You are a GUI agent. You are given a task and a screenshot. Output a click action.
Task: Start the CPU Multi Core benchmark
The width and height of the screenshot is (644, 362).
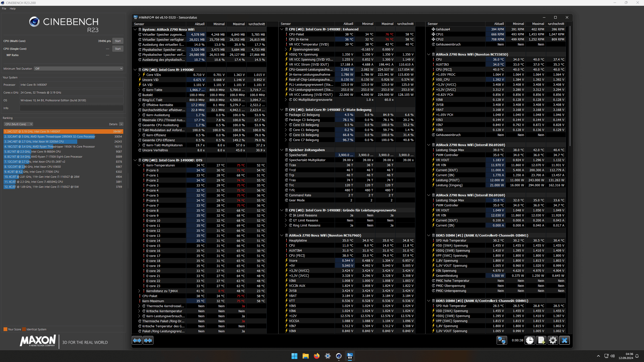[118, 41]
